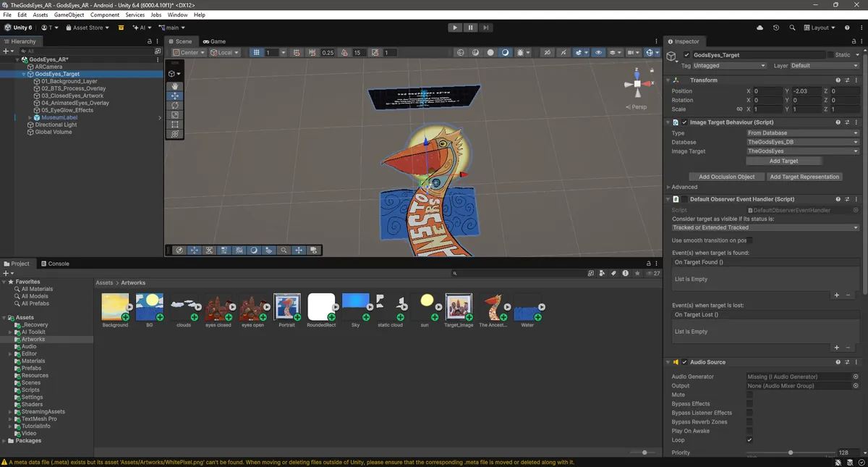Screen dimensions: 868x467
Task: Click Add Occlusion Object button
Action: coord(726,177)
